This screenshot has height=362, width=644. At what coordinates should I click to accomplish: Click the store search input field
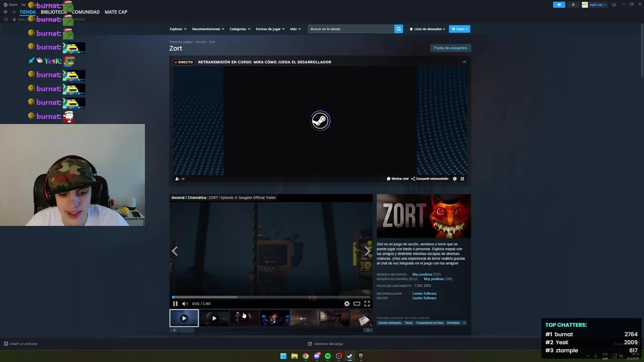coord(351,29)
